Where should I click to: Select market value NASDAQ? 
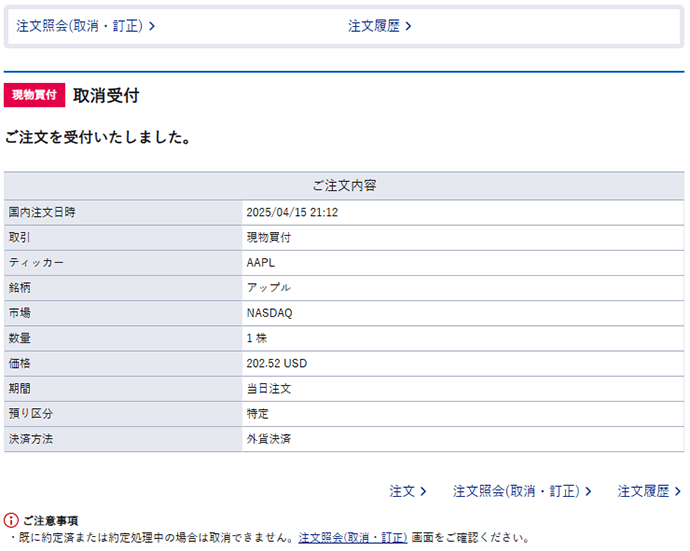point(269,313)
